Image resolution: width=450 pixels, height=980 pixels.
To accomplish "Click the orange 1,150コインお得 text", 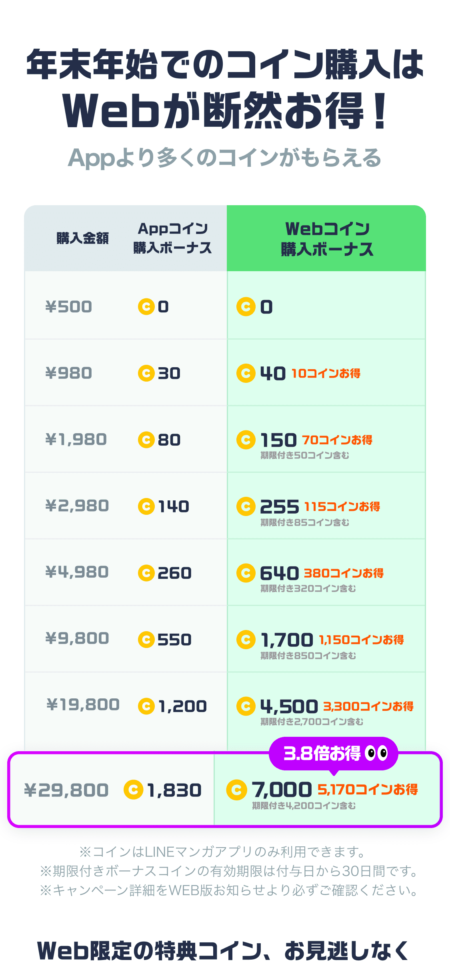I will (x=361, y=640).
